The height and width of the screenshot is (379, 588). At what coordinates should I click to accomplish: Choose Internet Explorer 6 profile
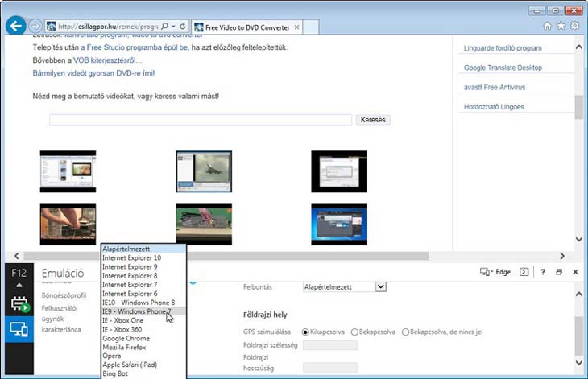point(143,294)
